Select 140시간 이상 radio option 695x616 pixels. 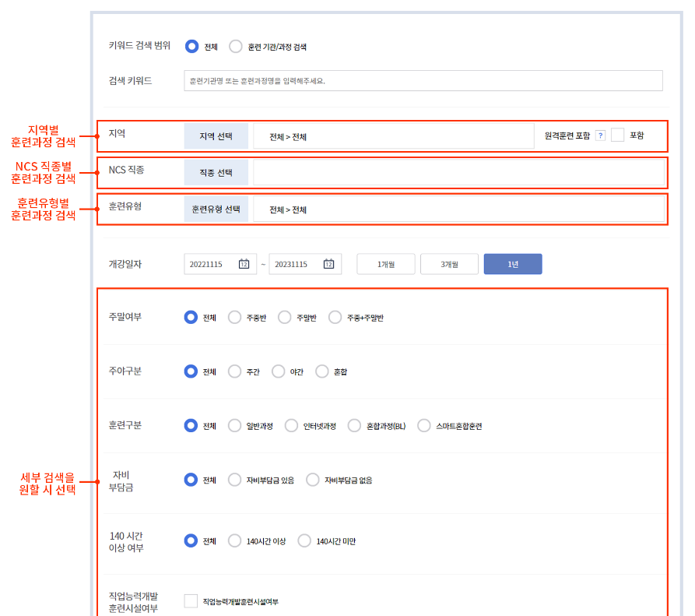coord(234,540)
